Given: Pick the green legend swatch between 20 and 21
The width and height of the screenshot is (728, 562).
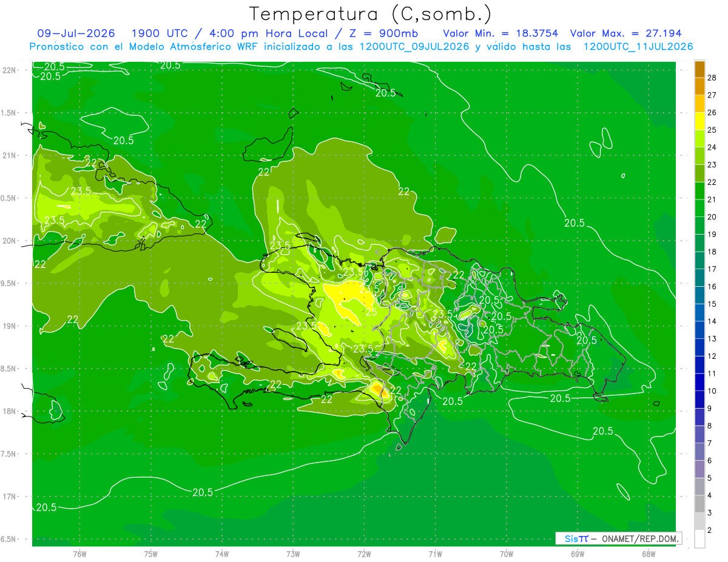Looking at the screenshot, I should click(699, 209).
